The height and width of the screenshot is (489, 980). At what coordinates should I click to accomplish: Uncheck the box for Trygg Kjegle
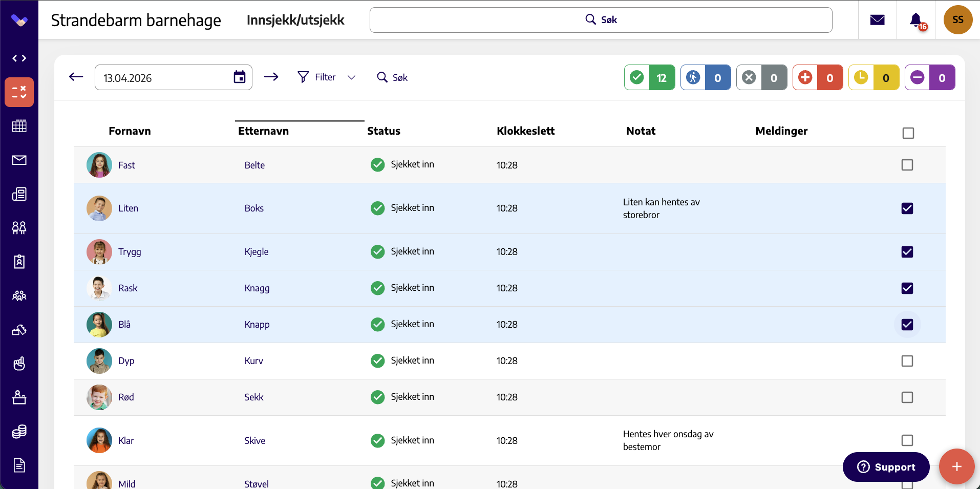[907, 252]
